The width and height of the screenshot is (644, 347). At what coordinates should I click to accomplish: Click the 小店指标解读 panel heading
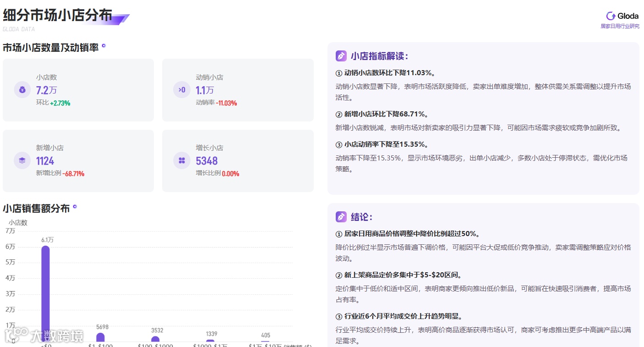[x=379, y=56]
